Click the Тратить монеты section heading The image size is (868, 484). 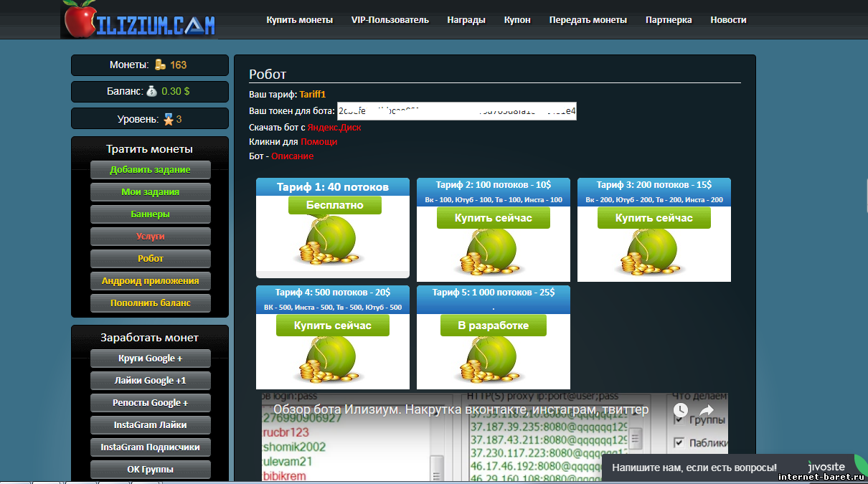click(150, 149)
